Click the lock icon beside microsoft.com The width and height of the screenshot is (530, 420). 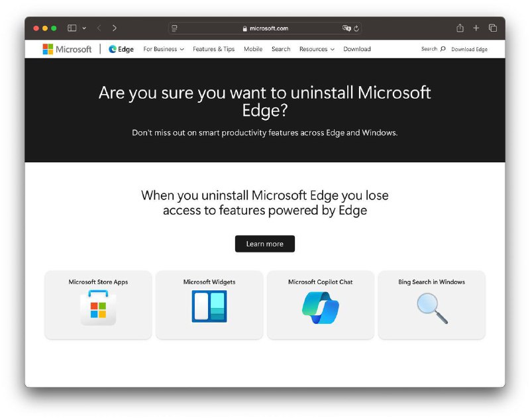click(244, 28)
